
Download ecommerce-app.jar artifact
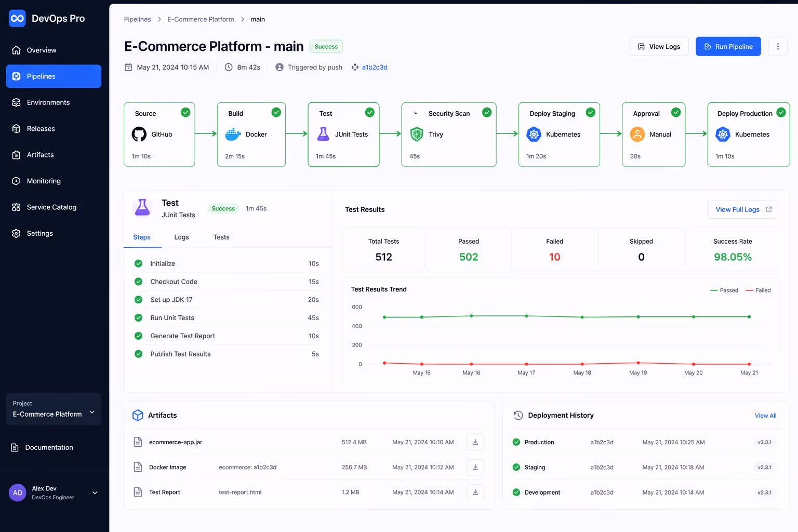tap(475, 442)
